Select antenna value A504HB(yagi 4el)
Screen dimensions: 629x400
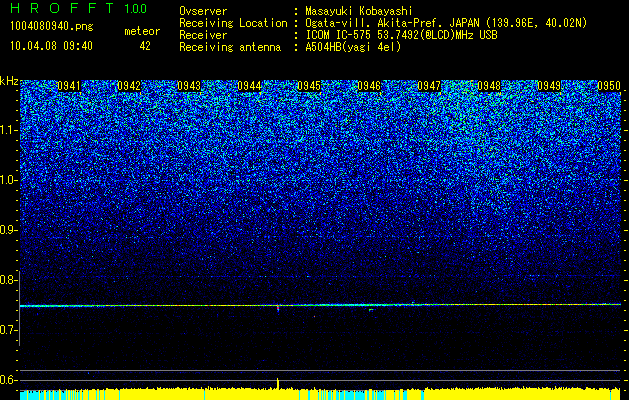tap(353, 47)
